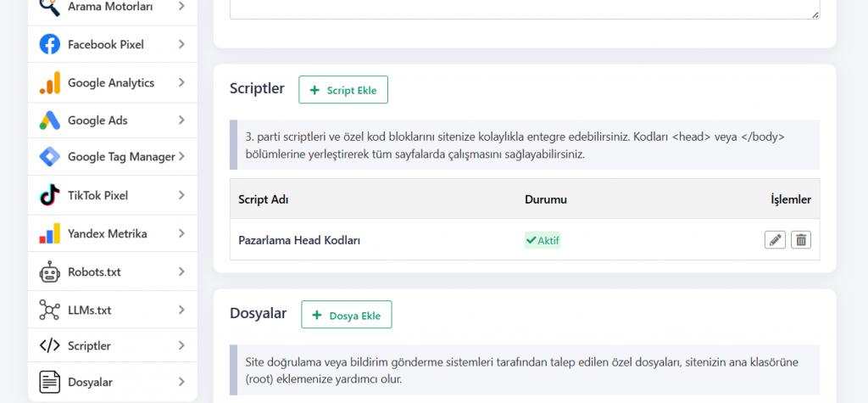The height and width of the screenshot is (403, 868).
Task: Click the Robots.txt robot icon
Action: click(x=50, y=272)
